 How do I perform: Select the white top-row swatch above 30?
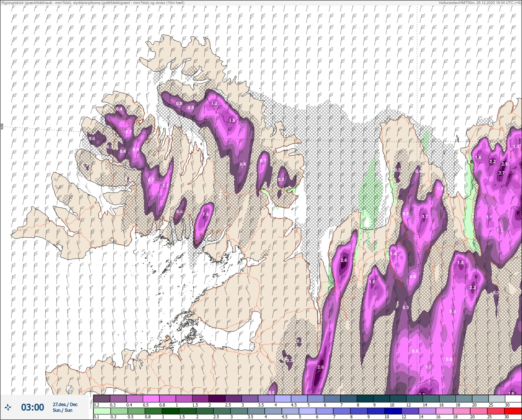513,398
